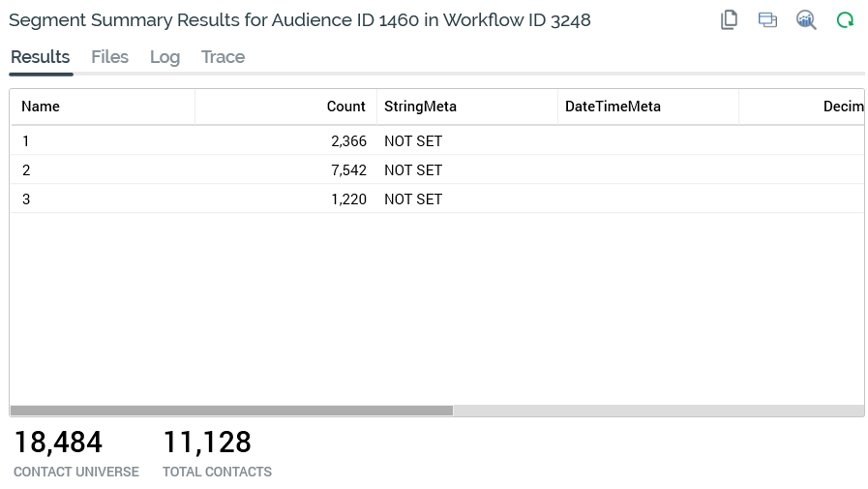Switch to the Log tab

click(x=165, y=57)
